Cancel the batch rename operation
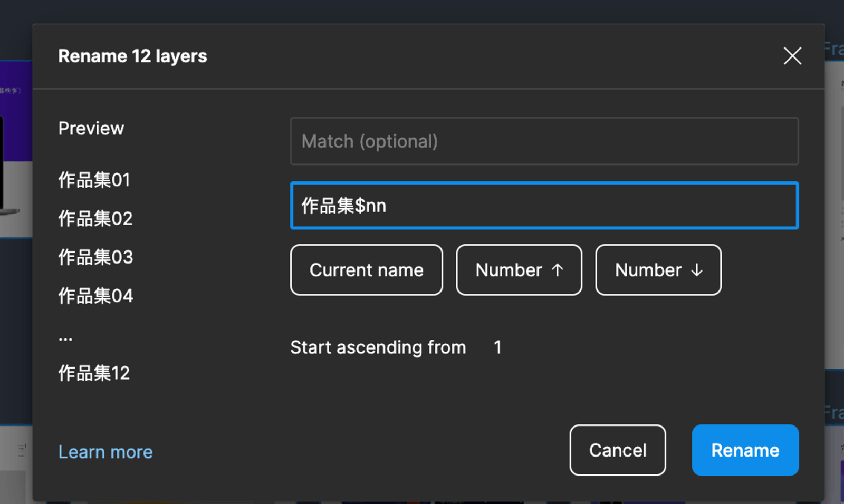This screenshot has width=844, height=504. coord(617,450)
